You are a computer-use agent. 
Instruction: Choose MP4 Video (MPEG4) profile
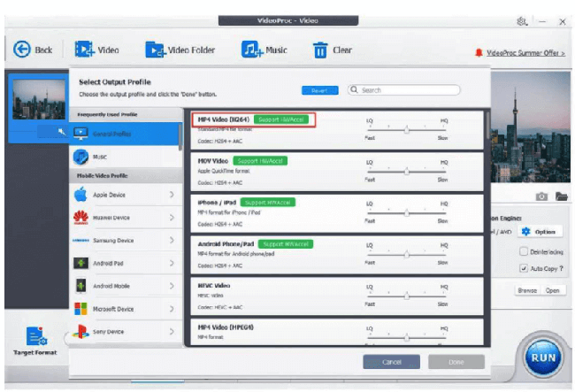tap(337, 332)
